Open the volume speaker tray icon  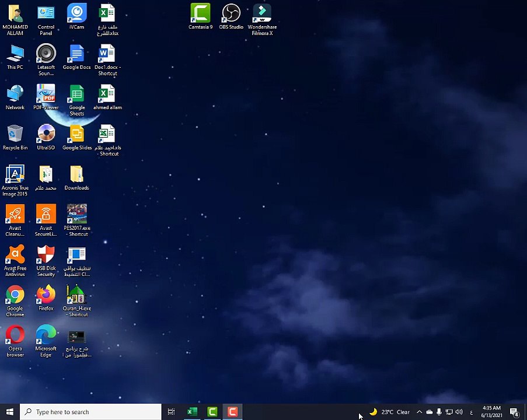coord(459,412)
